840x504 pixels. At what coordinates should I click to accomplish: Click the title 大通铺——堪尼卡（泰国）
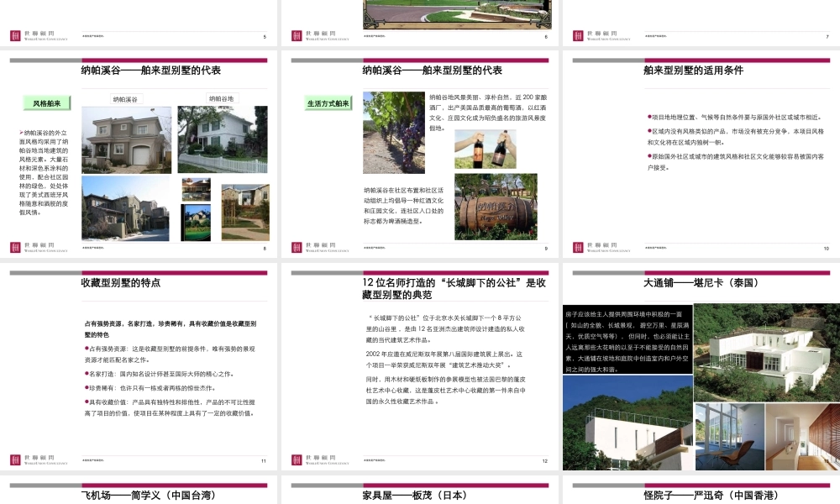coord(701,283)
